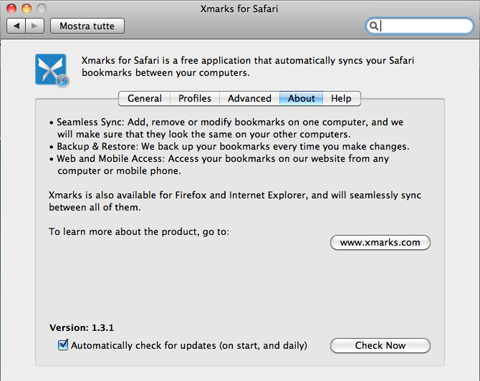
Task: Click the Xmarks for Safari title bar
Action: point(239,9)
